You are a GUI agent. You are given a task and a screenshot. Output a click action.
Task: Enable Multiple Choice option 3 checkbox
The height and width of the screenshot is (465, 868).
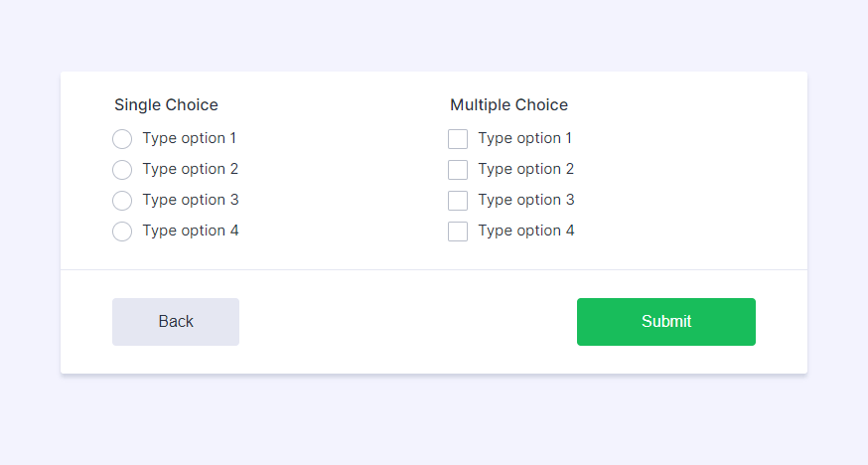pos(458,201)
